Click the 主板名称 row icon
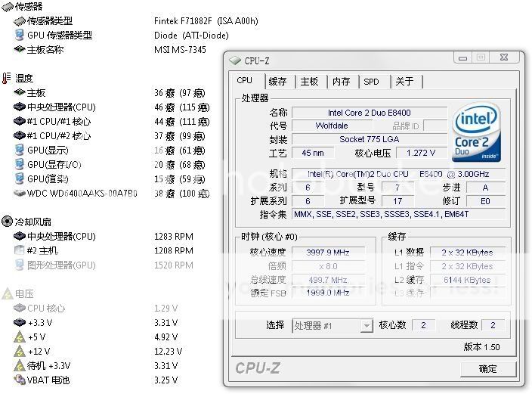The width and height of the screenshot is (532, 394). 20,49
